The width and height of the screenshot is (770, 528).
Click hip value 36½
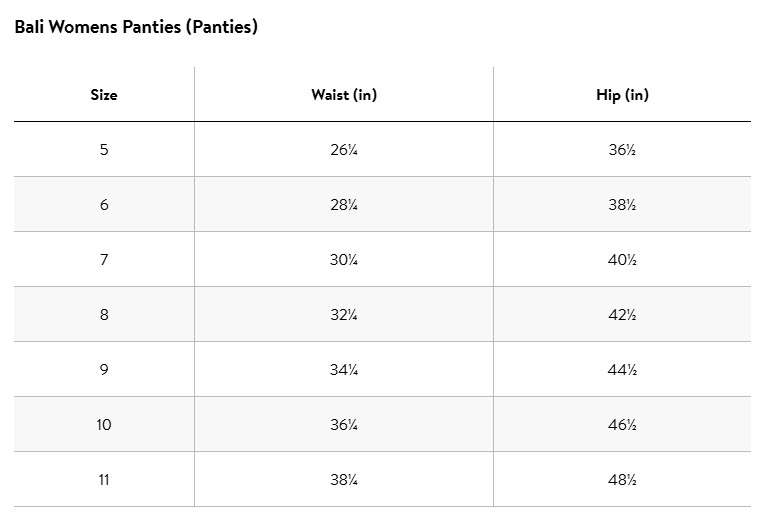(622, 150)
